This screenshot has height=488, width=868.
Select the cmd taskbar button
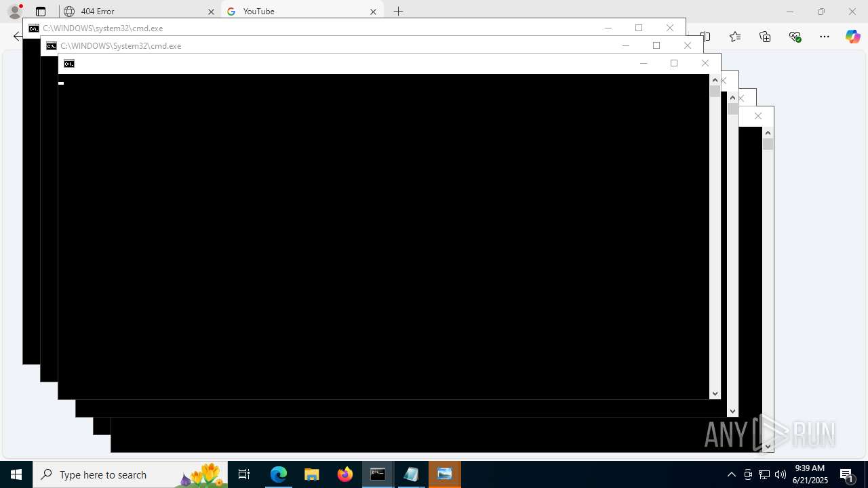pyautogui.click(x=378, y=474)
